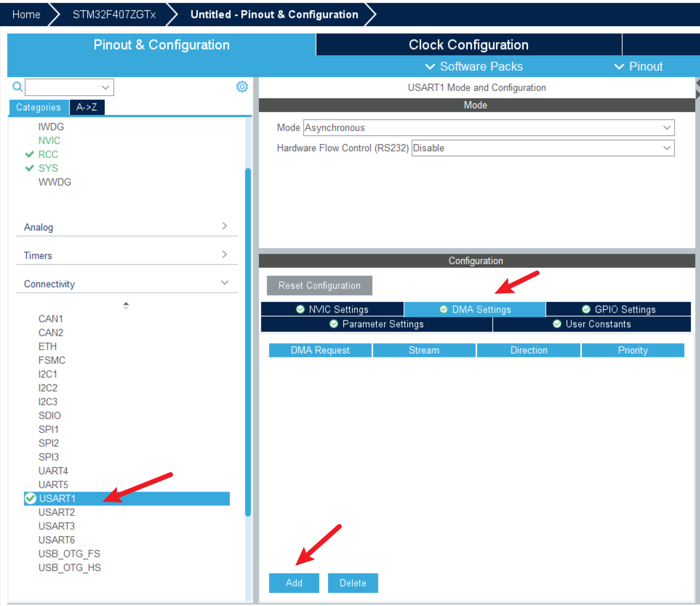Expand the Timers category
700x606 pixels.
coord(127,255)
